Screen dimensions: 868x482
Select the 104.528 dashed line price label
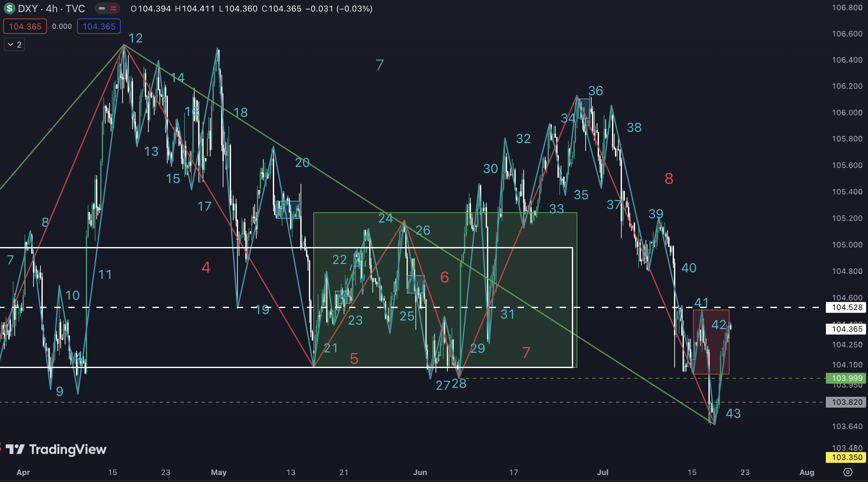tap(846, 307)
